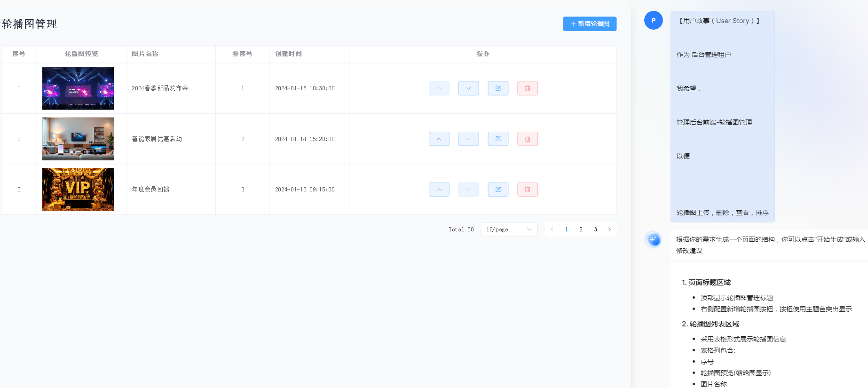This screenshot has width=868, height=388.
Task: Edit the 智能家居优惠活动 carousel
Action: pos(498,139)
